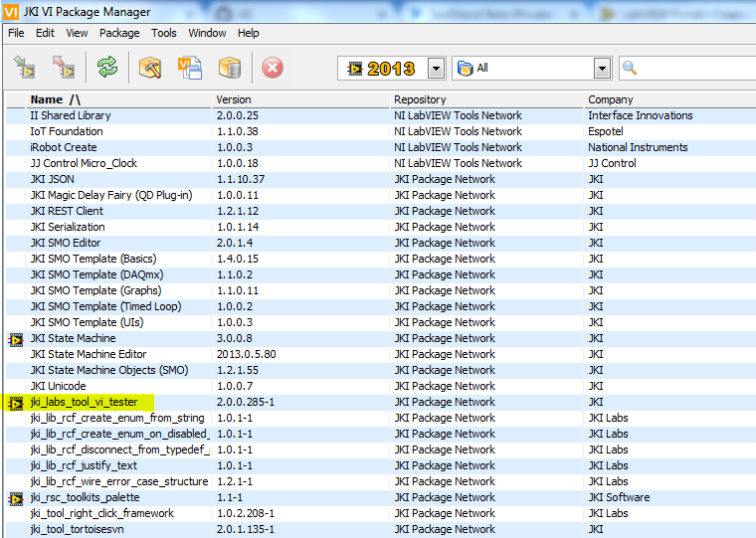
Task: Open the LabVIEW 2013 version dropdown
Action: click(x=436, y=68)
